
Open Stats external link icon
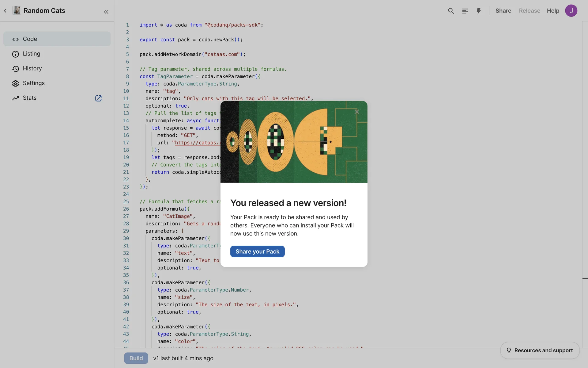point(98,98)
